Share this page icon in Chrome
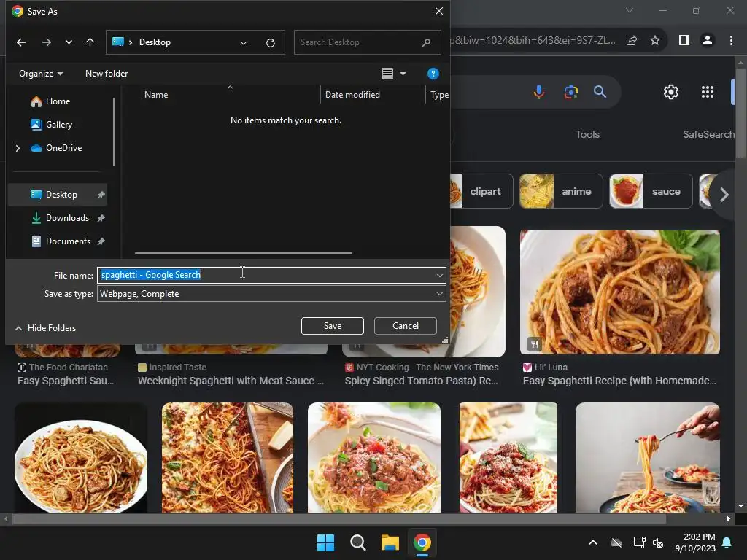The width and height of the screenshot is (747, 560). click(x=632, y=41)
